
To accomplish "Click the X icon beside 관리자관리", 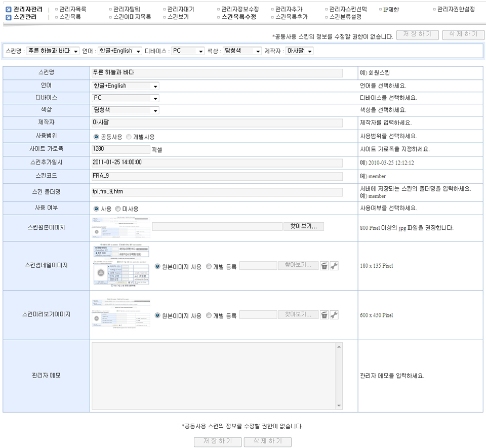I will pyautogui.click(x=8, y=9).
